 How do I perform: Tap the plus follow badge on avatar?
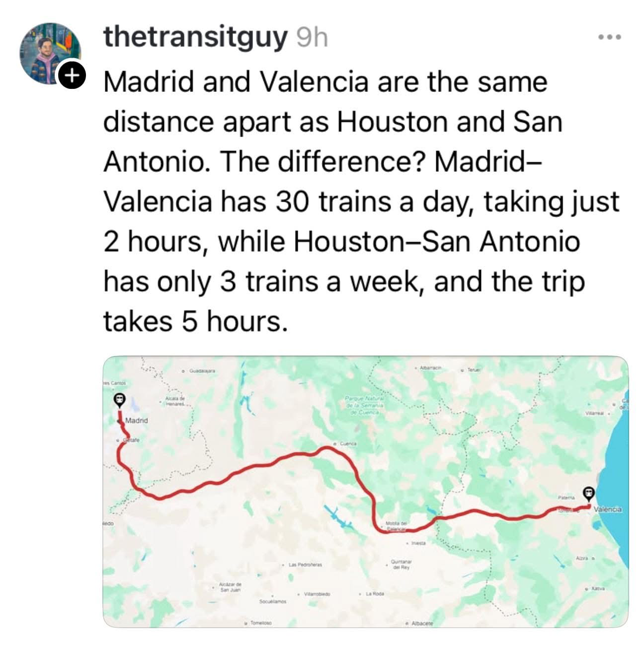pyautogui.click(x=72, y=75)
